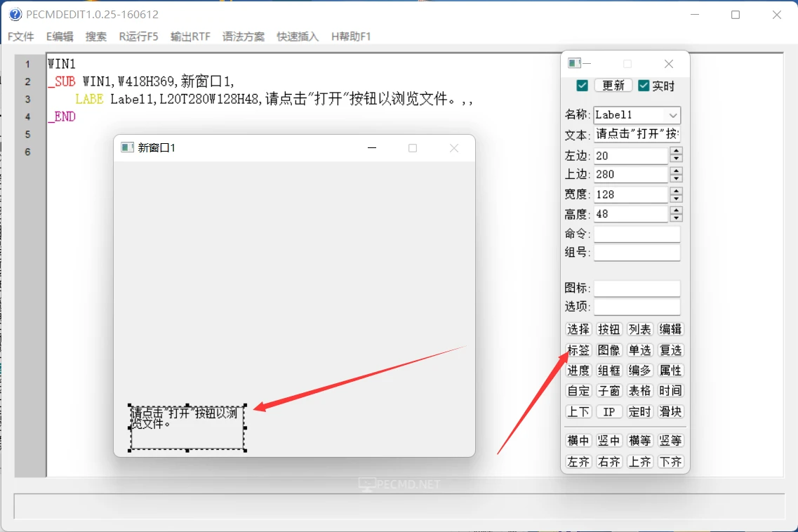
Task: Increase the 宽度 value with up arrow
Action: (676, 190)
